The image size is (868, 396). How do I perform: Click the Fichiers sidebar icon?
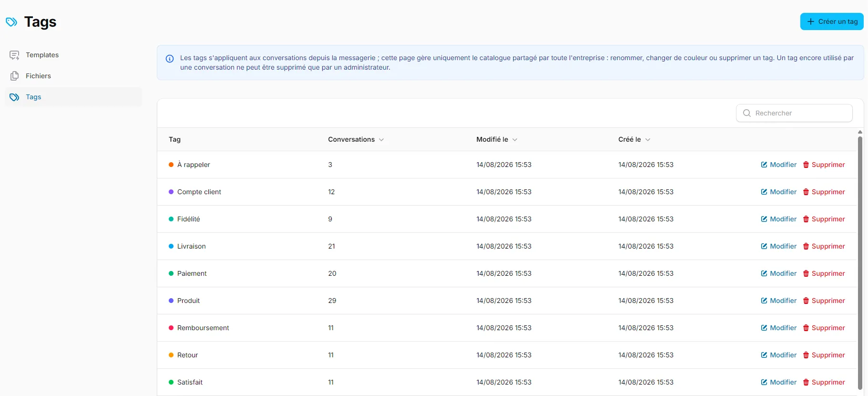(x=14, y=76)
